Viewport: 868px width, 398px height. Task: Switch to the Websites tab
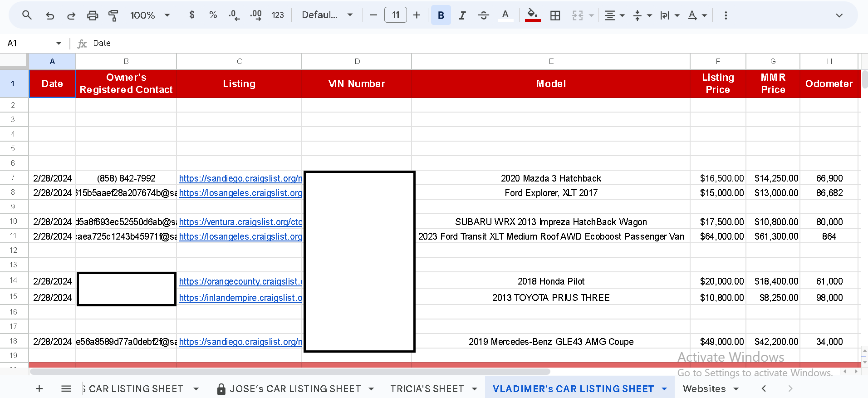pyautogui.click(x=704, y=388)
